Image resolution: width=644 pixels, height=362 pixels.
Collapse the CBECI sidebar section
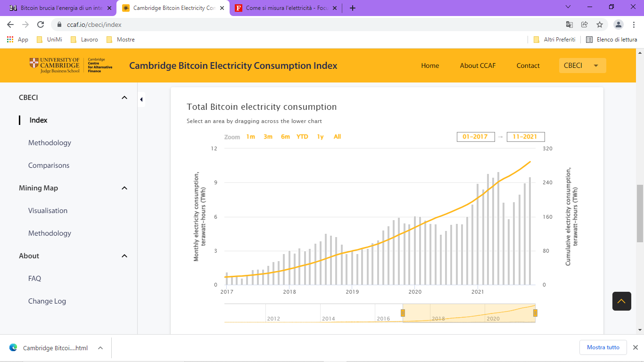[x=124, y=98]
